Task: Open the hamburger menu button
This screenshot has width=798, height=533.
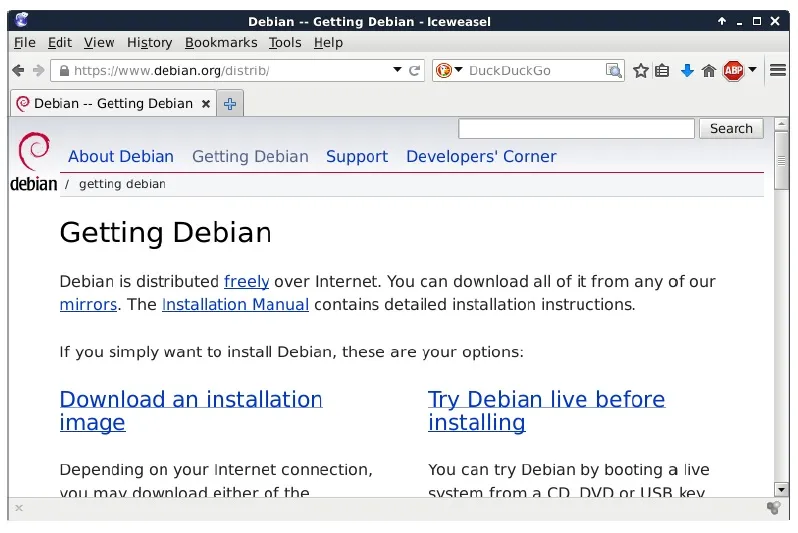Action: click(x=778, y=70)
